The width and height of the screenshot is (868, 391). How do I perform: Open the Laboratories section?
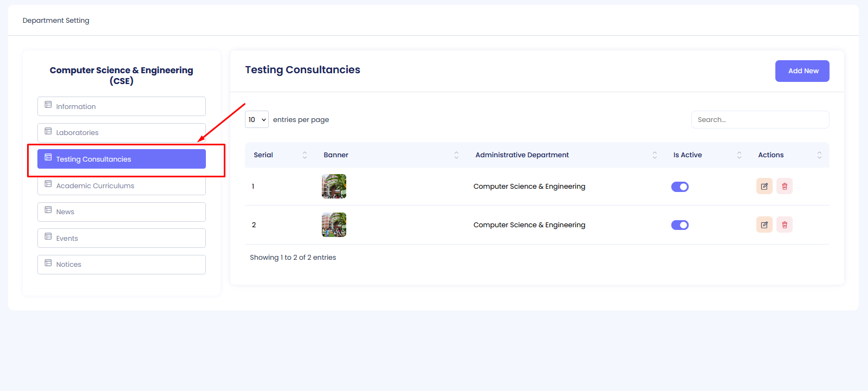(121, 133)
